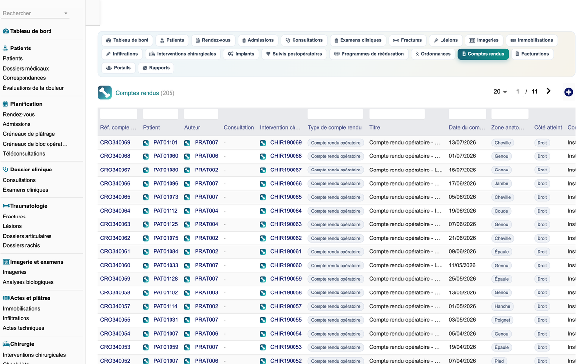Click the Comptes rendus bone logo icon
This screenshot has width=588, height=364.
(x=104, y=93)
